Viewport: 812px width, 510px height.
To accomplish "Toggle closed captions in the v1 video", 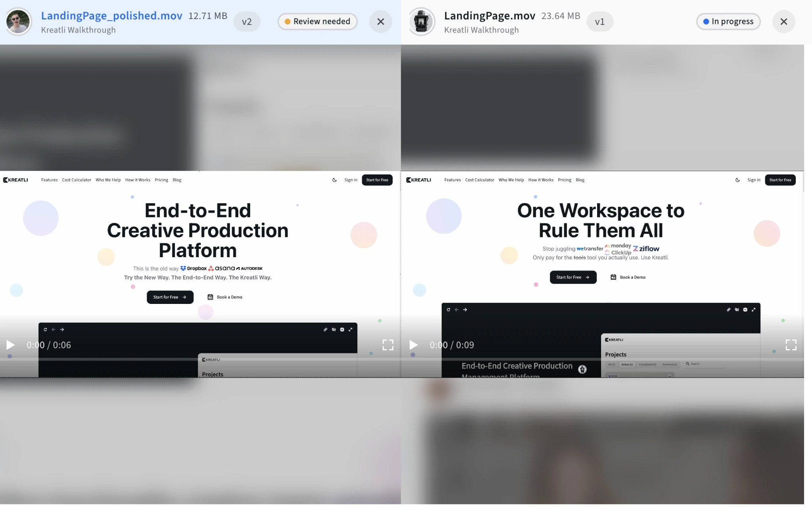I will click(x=745, y=309).
